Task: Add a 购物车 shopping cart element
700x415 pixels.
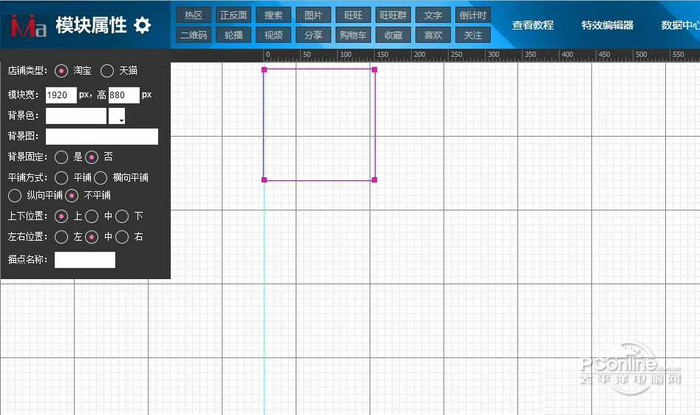Action: pyautogui.click(x=353, y=35)
